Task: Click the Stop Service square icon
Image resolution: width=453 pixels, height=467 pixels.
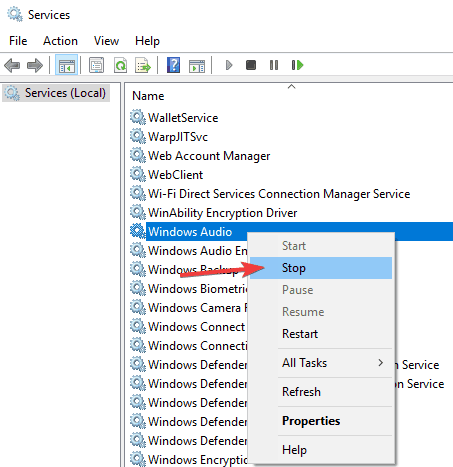Action: point(251,65)
